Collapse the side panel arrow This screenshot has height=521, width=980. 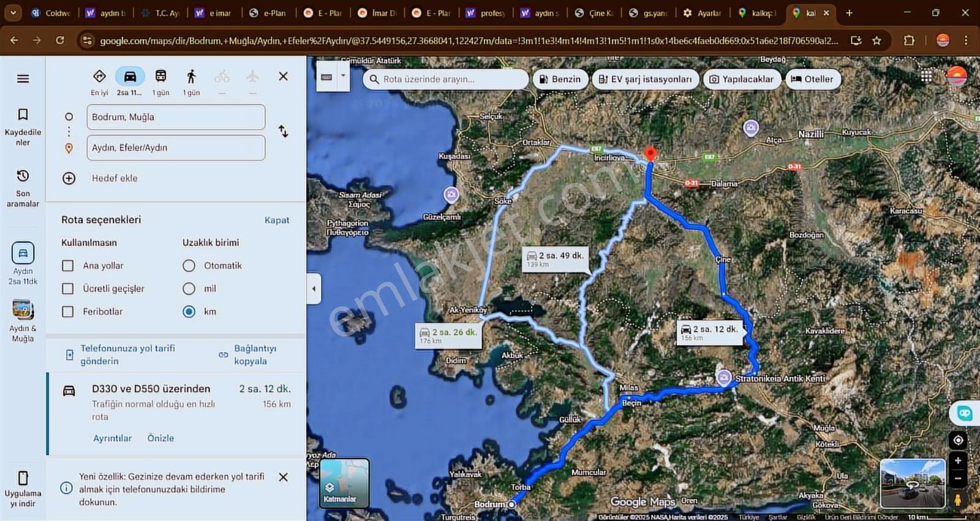click(314, 288)
